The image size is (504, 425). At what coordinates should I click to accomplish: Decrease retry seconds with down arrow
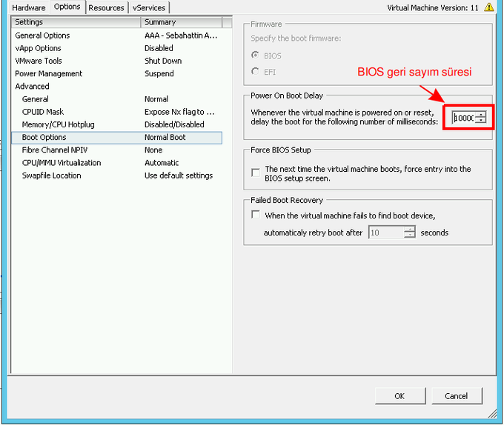pyautogui.click(x=409, y=235)
